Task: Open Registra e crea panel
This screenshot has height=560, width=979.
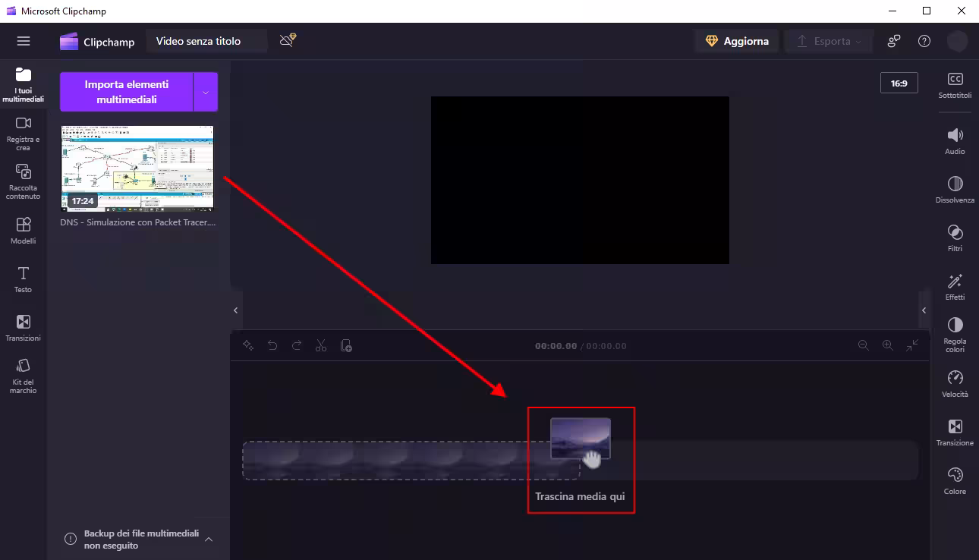Action: (x=24, y=133)
